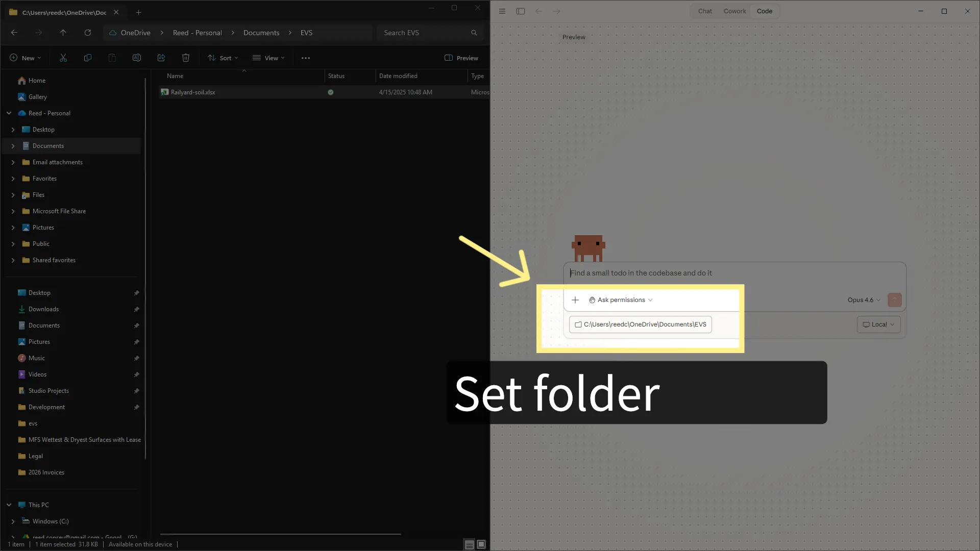Click the Claude back navigation arrow
Image resolution: width=980 pixels, height=551 pixels.
pos(538,11)
